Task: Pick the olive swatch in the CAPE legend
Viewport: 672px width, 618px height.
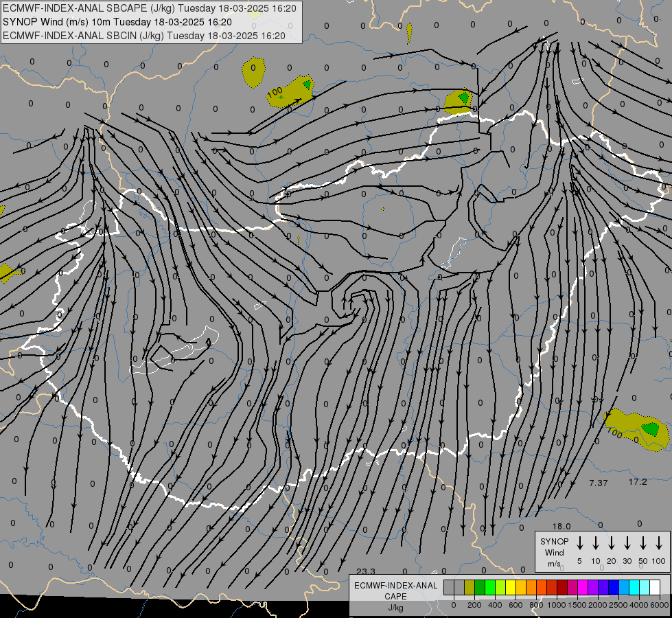Action: pos(470,587)
